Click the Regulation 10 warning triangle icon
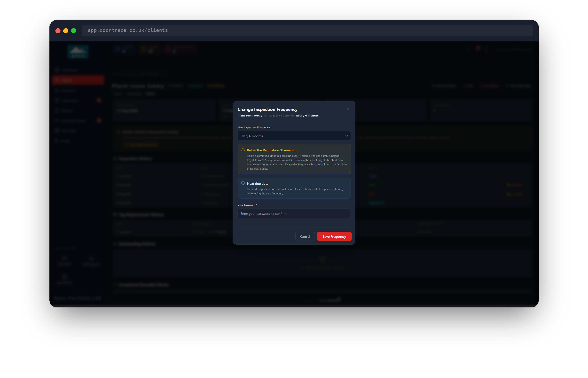The height and width of the screenshot is (378, 588). click(243, 150)
